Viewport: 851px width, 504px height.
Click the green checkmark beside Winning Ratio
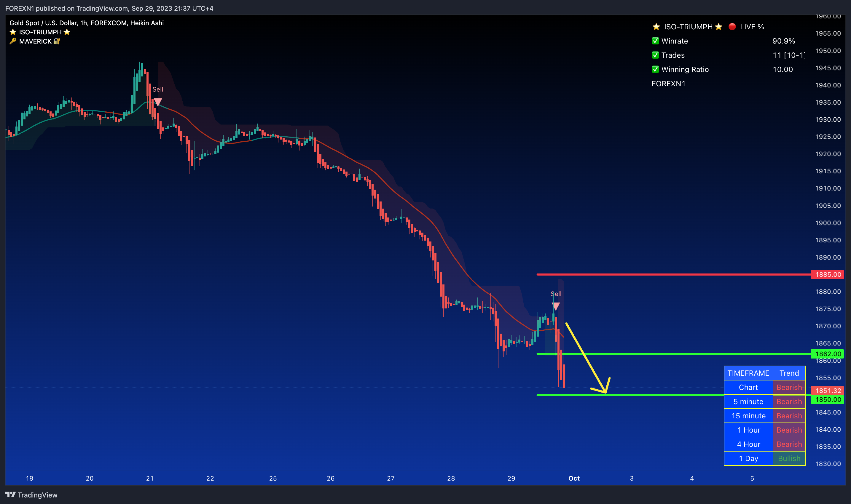tap(655, 69)
